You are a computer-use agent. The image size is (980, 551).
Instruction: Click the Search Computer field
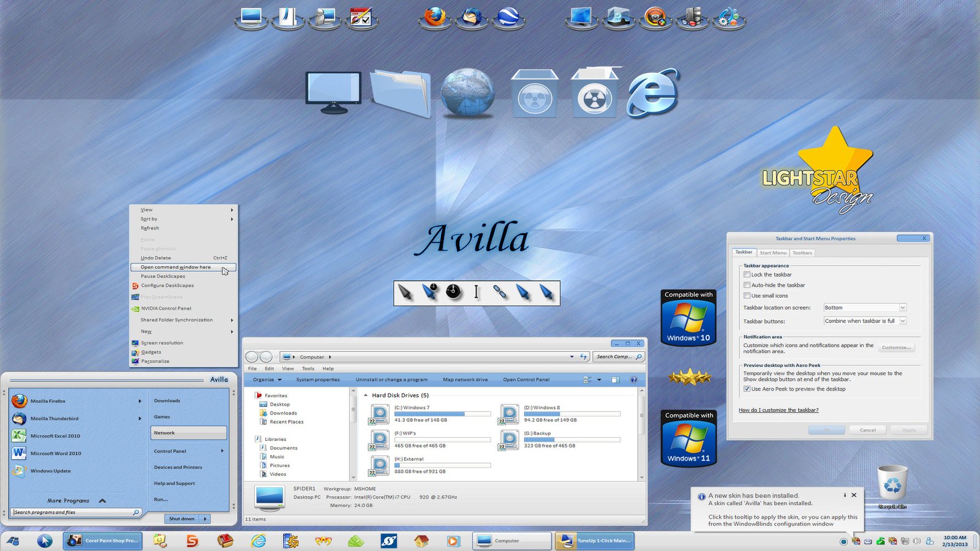619,357
